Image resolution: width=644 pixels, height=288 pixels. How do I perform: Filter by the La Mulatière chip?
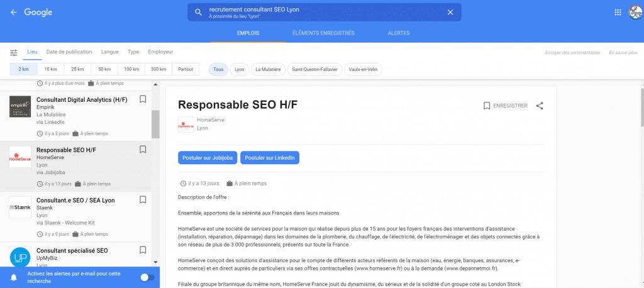[x=268, y=69]
